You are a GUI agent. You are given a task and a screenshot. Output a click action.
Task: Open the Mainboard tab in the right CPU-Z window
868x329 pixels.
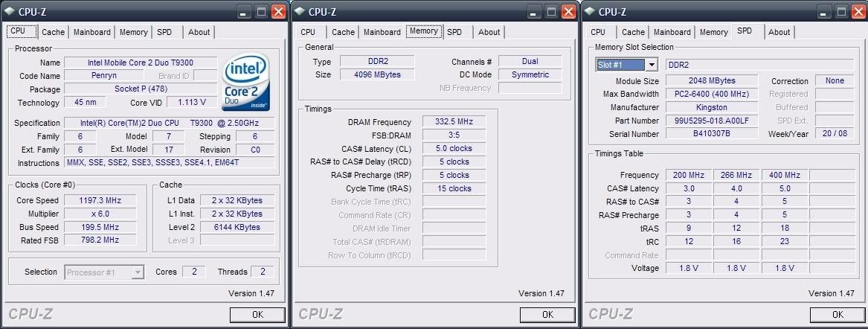[672, 32]
